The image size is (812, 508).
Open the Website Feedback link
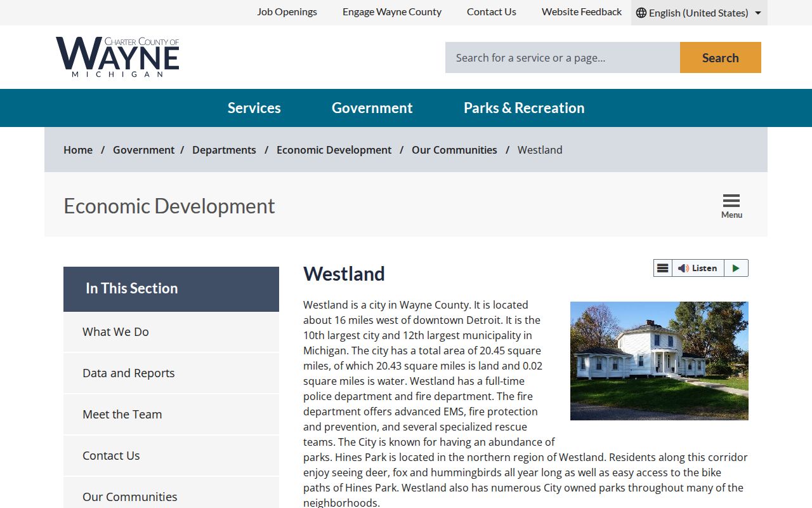click(x=582, y=12)
